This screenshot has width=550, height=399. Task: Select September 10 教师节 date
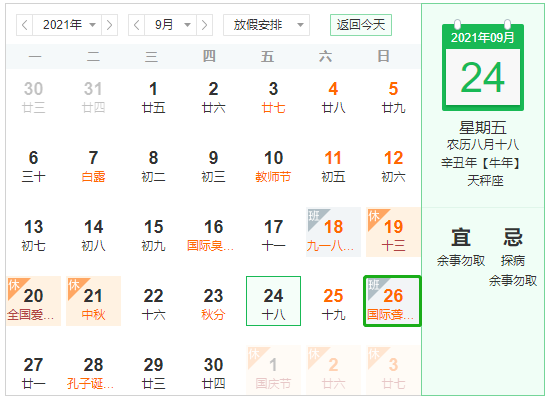(x=273, y=167)
